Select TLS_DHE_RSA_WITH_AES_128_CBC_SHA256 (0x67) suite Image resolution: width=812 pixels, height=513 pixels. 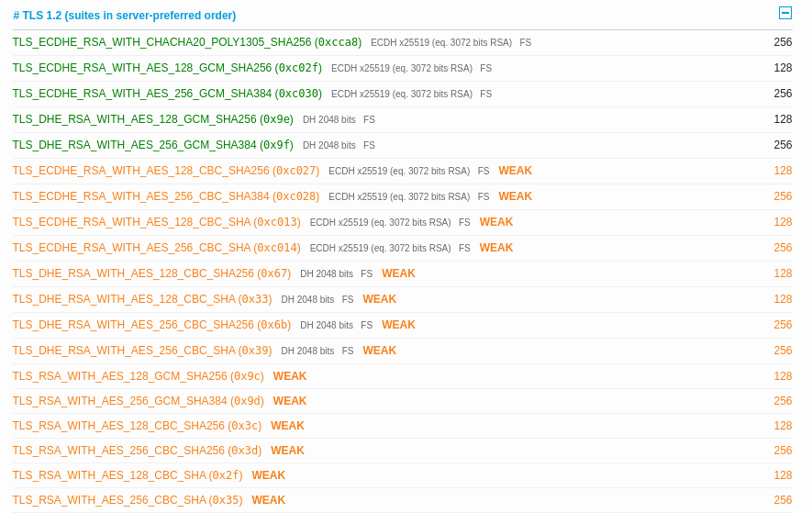(151, 273)
